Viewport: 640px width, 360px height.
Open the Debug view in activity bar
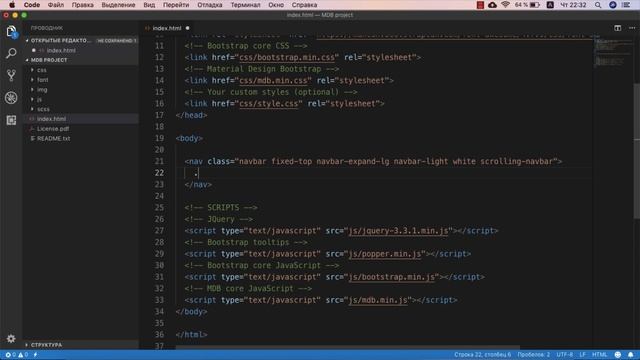[11, 98]
